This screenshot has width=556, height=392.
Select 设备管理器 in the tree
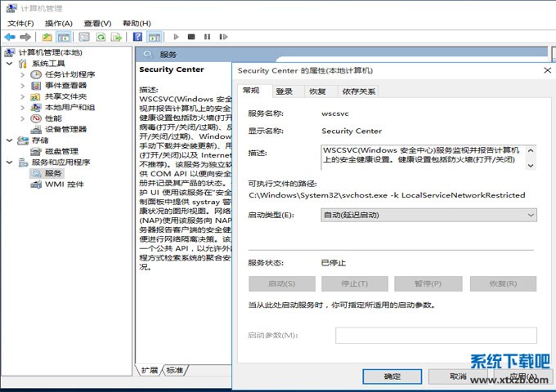coord(65,129)
